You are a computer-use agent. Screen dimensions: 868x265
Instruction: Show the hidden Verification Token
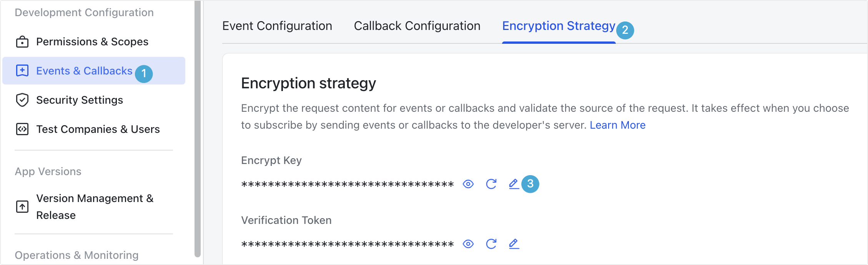click(x=468, y=243)
